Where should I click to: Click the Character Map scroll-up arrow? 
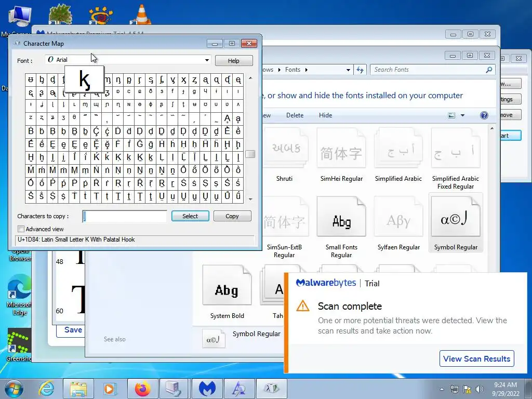point(250,78)
